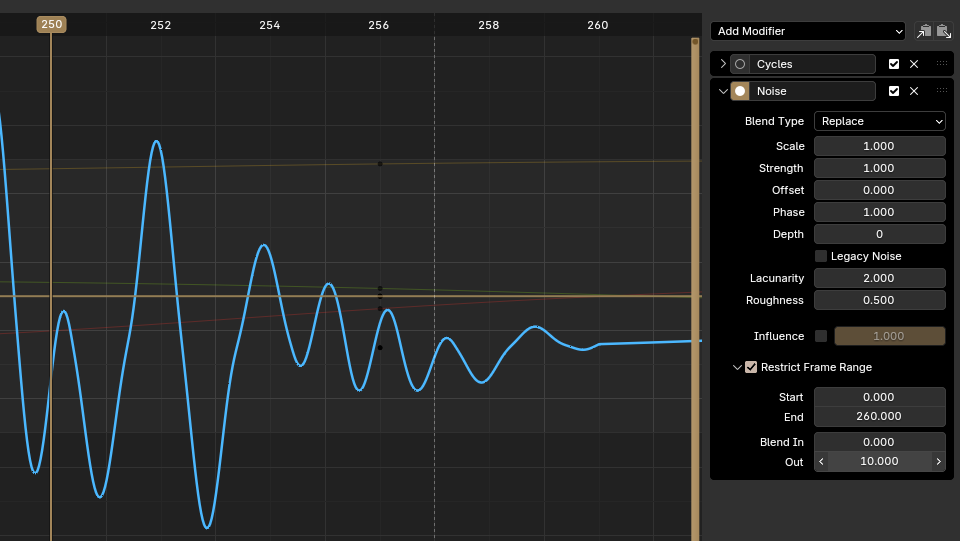The width and height of the screenshot is (960, 541).
Task: Click the Noise modifier name field
Action: (x=812, y=91)
